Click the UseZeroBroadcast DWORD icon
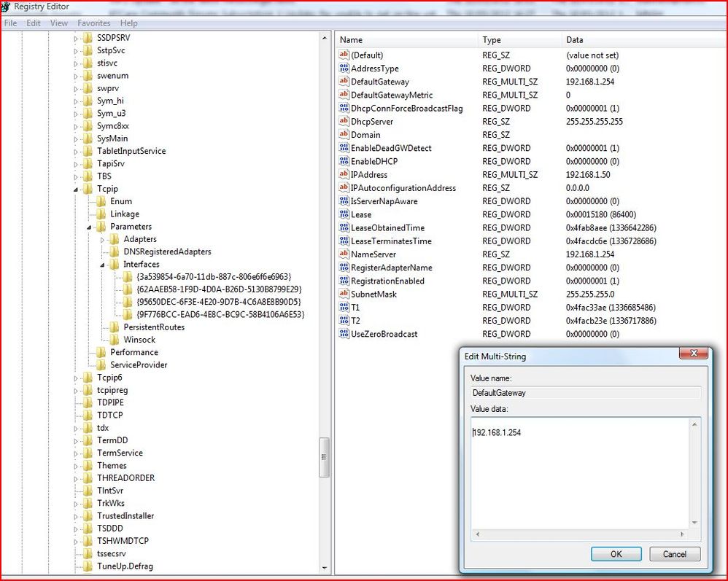Image resolution: width=728 pixels, height=581 pixels. pos(344,334)
